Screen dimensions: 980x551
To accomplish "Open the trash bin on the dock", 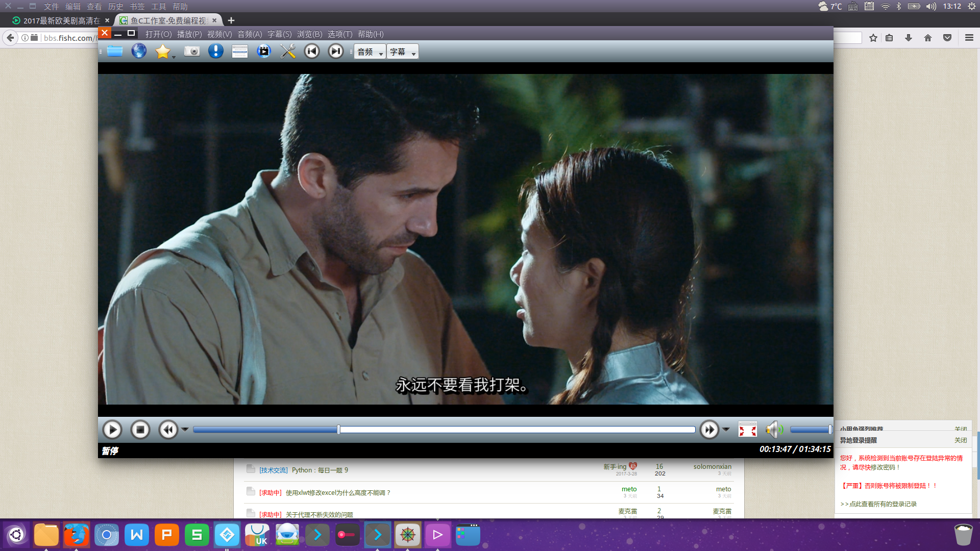I will point(963,535).
